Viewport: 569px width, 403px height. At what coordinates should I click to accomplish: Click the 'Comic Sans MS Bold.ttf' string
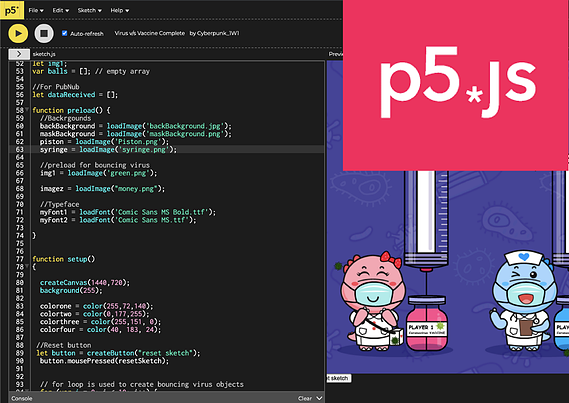(163, 212)
